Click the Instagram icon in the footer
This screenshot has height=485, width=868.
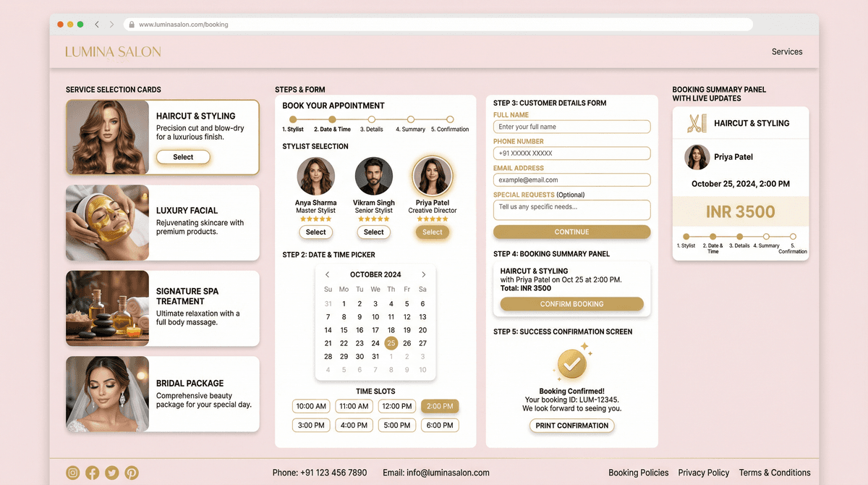click(72, 473)
